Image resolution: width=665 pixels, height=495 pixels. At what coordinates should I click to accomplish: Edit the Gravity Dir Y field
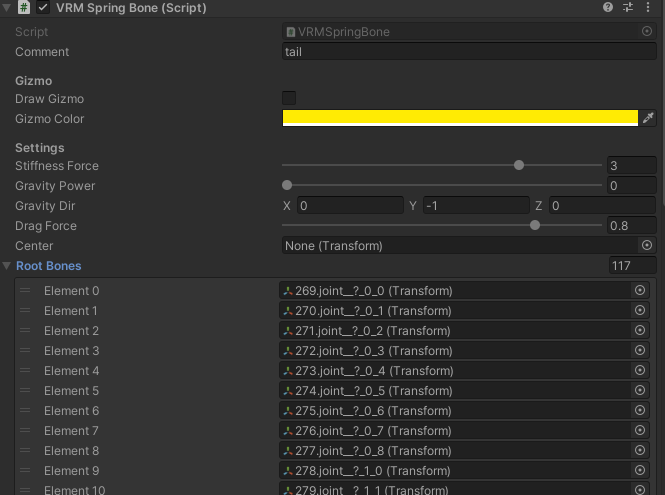[x=476, y=206]
